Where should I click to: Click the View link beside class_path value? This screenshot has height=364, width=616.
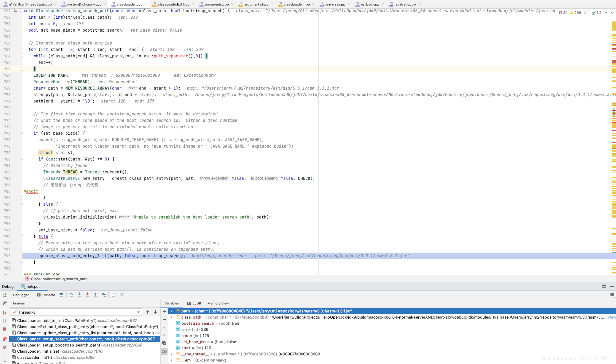612,317
